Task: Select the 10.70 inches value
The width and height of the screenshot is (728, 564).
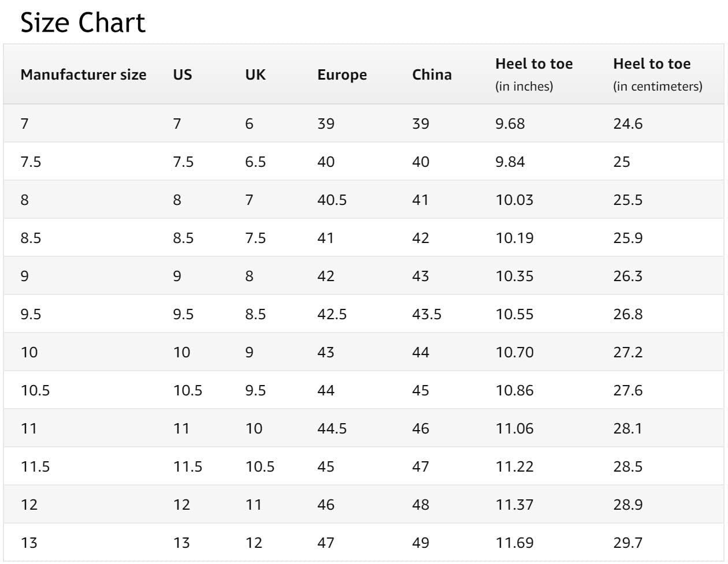Action: click(510, 353)
